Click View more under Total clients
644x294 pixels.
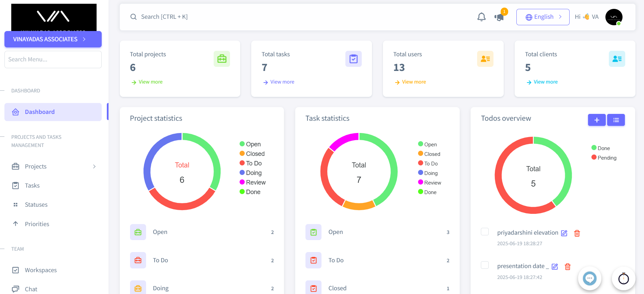pyautogui.click(x=545, y=82)
